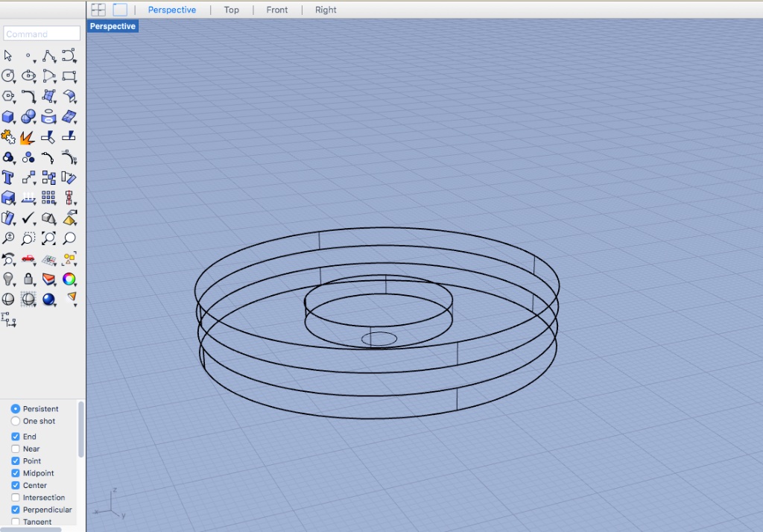Select the Persistent osnap radio button
The width and height of the screenshot is (763, 532).
pos(16,409)
